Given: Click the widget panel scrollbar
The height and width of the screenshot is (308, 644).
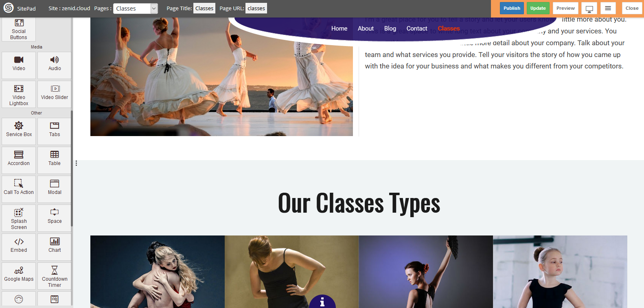Looking at the screenshot, I should [72, 168].
